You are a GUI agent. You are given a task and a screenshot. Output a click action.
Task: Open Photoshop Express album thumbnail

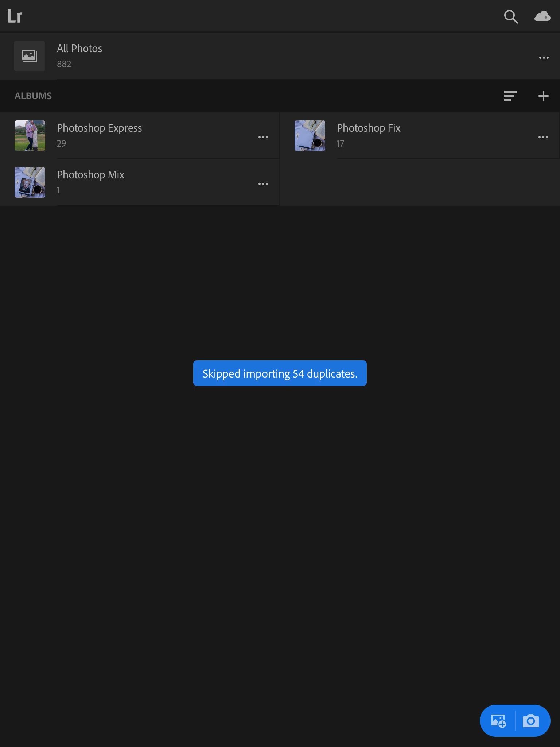tap(30, 136)
